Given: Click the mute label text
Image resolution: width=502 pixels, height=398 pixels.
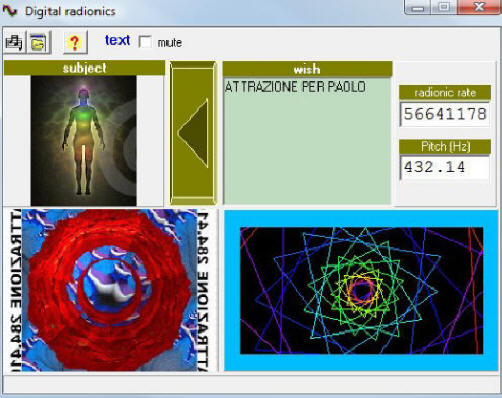Looking at the screenshot, I should click(169, 43).
